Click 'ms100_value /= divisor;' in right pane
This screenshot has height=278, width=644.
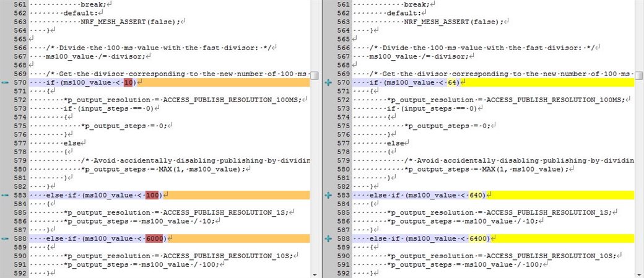pos(419,56)
